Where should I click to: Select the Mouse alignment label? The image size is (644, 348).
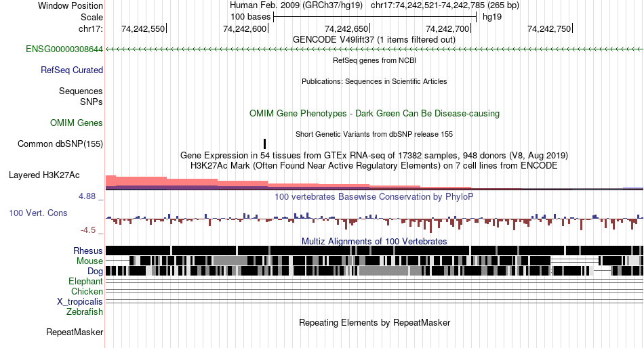pyautogui.click(x=89, y=261)
